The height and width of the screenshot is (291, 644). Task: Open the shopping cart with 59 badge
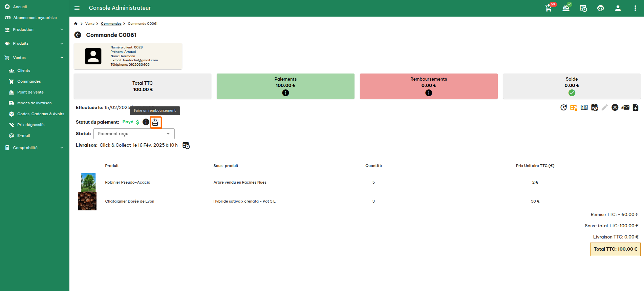pos(548,8)
